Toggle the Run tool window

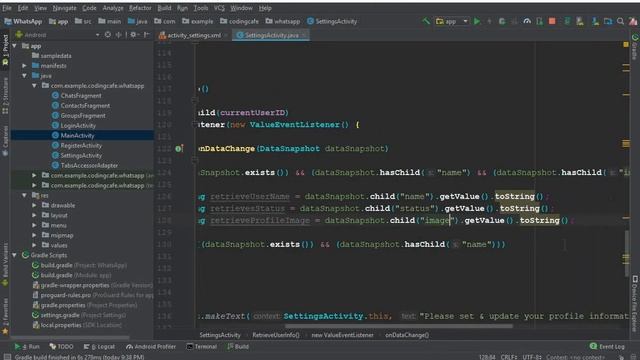[27, 347]
